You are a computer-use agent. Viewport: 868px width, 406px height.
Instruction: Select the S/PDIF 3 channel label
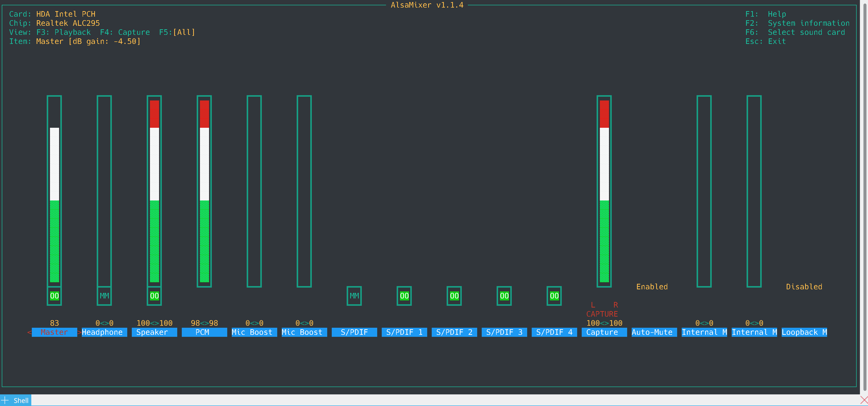click(x=504, y=332)
